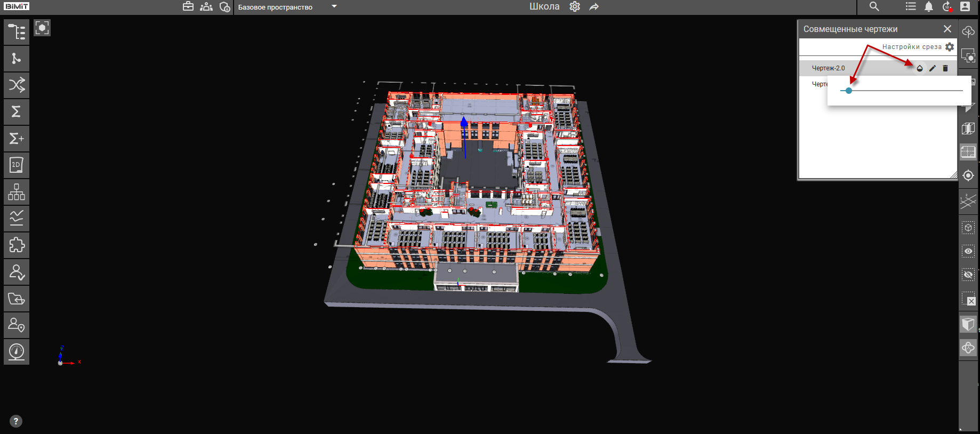Click the puzzle piece plugins icon

tap(17, 245)
